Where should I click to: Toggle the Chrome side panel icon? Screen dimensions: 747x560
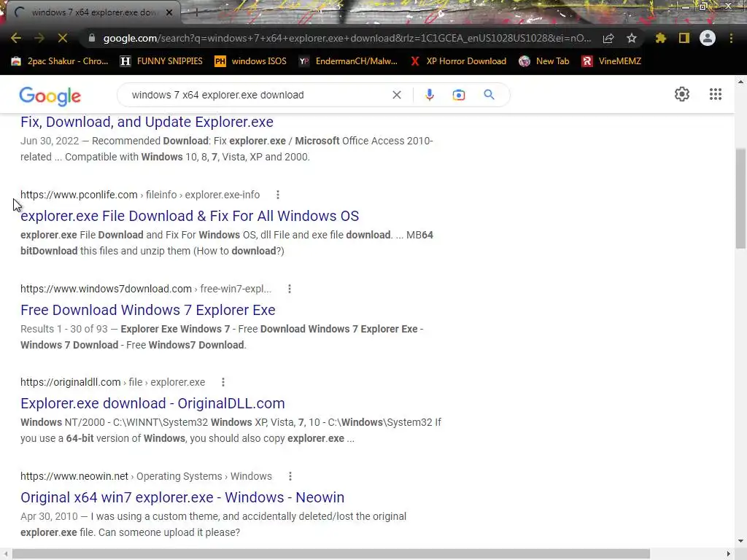coord(684,38)
